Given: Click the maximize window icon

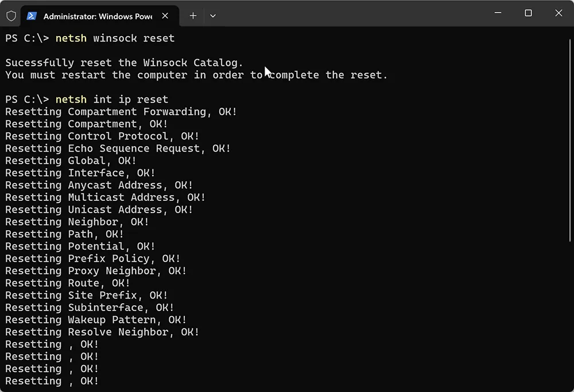Looking at the screenshot, I should (x=528, y=13).
